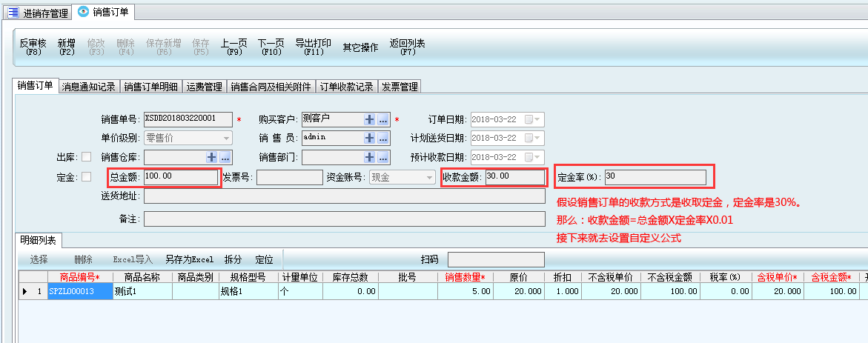The height and width of the screenshot is (343, 868).
Task: Click the ellipsis button beside 销售部门 field
Action: 383,157
